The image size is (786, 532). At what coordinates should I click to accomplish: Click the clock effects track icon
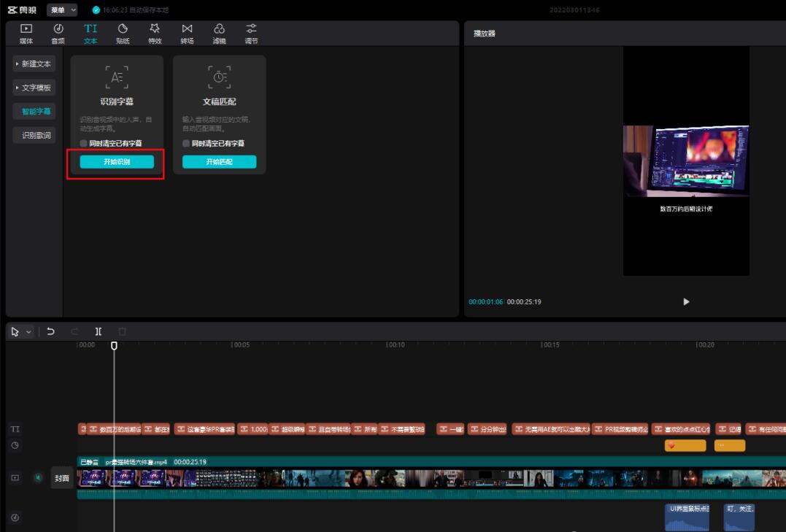(15, 445)
